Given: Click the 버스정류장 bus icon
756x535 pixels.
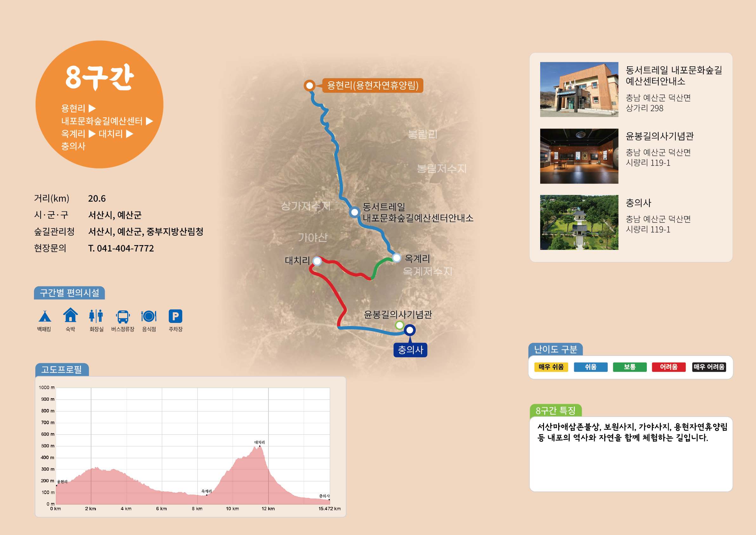Looking at the screenshot, I should tap(123, 316).
